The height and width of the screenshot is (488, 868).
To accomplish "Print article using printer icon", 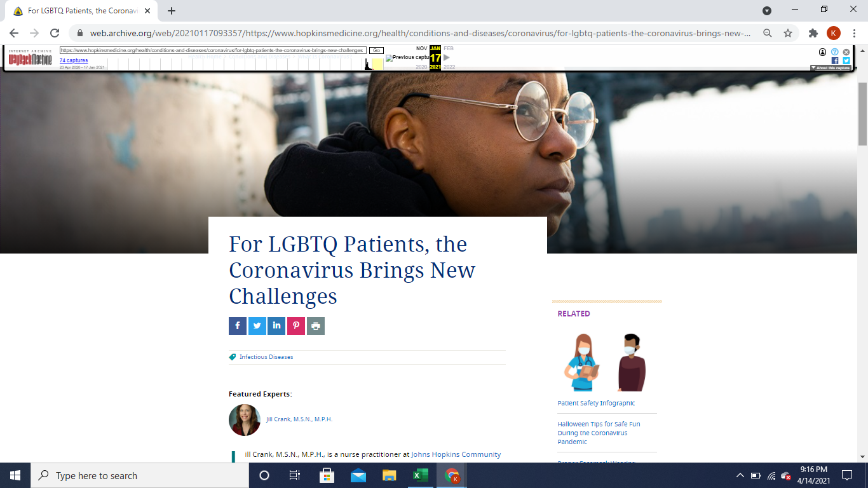I will tap(316, 326).
